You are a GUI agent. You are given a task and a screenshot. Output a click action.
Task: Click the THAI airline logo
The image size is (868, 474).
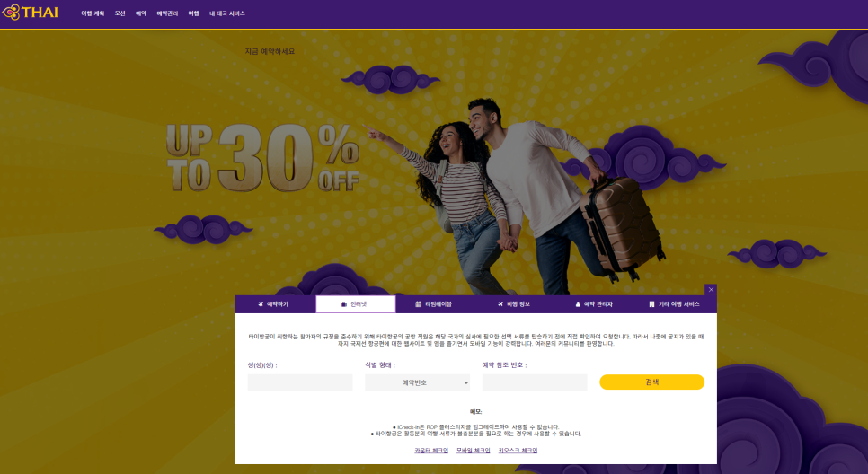[30, 13]
